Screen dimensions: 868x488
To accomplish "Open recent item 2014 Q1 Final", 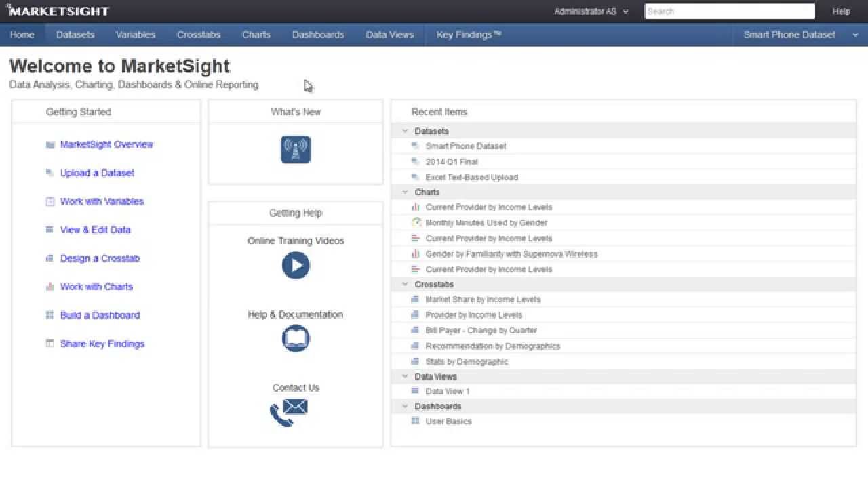I will (x=452, y=161).
